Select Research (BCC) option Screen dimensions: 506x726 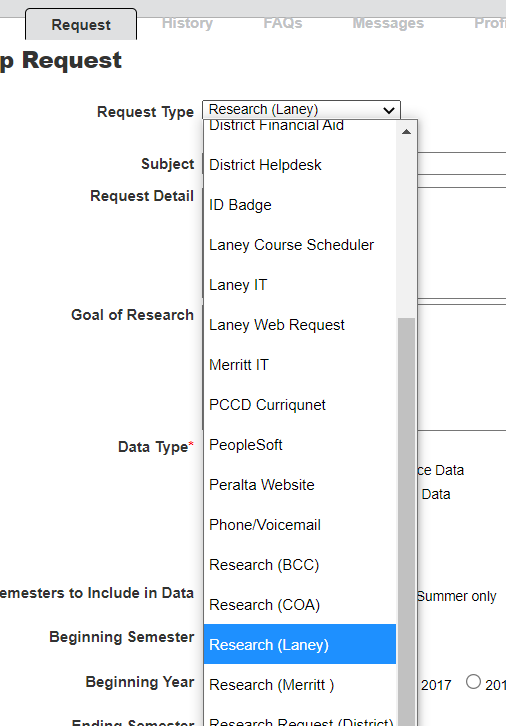300,565
